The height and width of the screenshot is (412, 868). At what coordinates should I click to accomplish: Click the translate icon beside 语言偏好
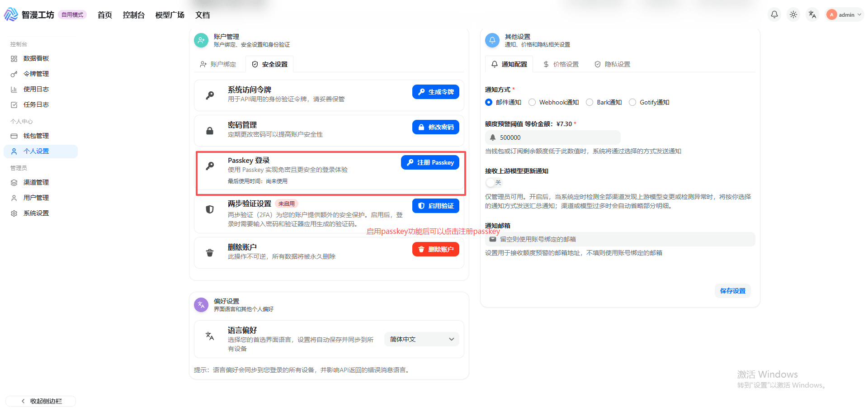tap(210, 336)
